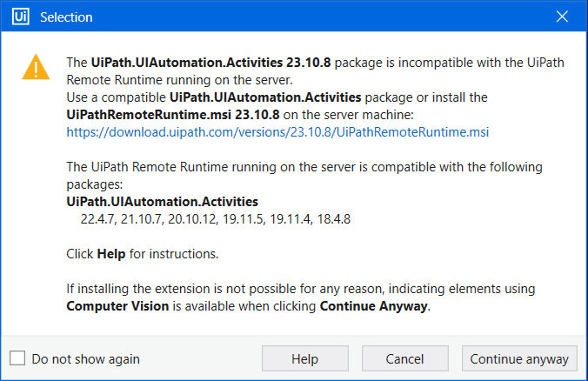
Task: Click 'compatible with the following' sentence text
Action: pyautogui.click(x=304, y=167)
